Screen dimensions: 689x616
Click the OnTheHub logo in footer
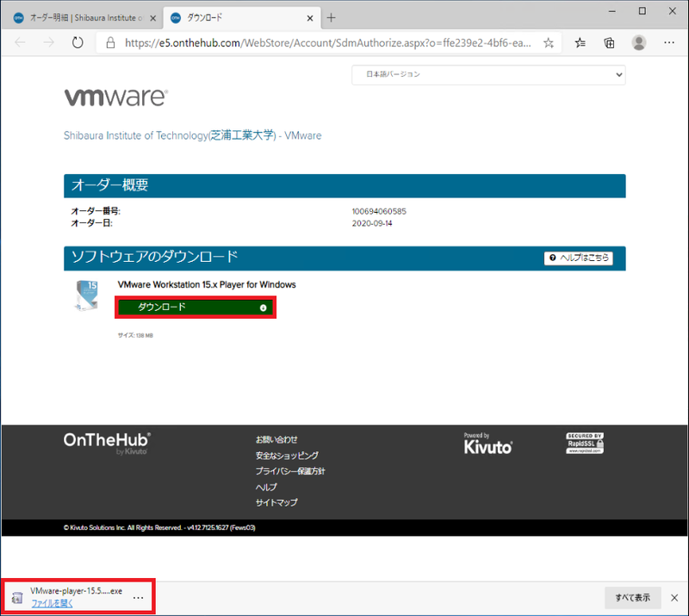click(x=107, y=443)
